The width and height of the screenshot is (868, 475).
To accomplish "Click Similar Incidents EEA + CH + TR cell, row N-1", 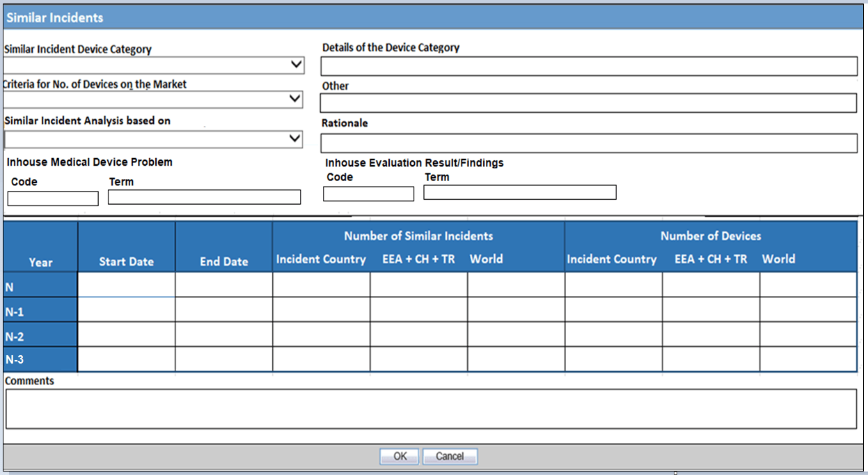I will 418,309.
